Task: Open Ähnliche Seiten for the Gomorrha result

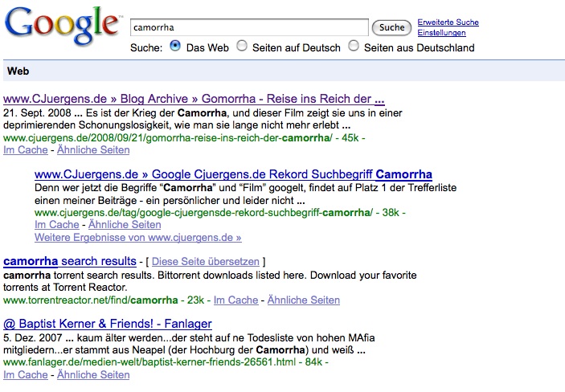Action: 93,150
